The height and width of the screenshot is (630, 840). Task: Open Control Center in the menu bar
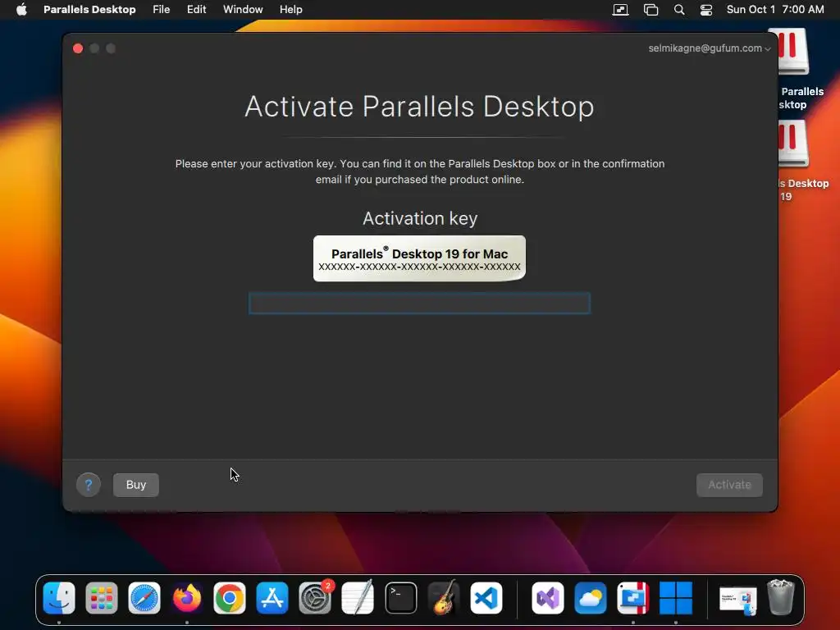pyautogui.click(x=706, y=10)
